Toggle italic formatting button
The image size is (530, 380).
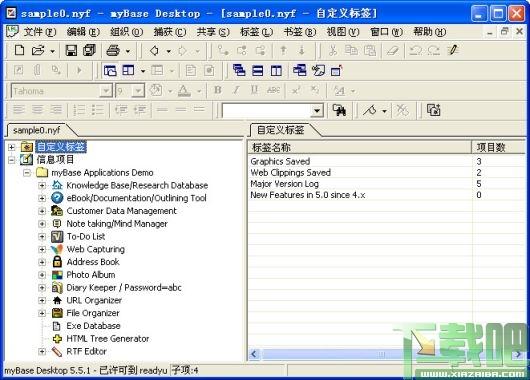[236, 90]
